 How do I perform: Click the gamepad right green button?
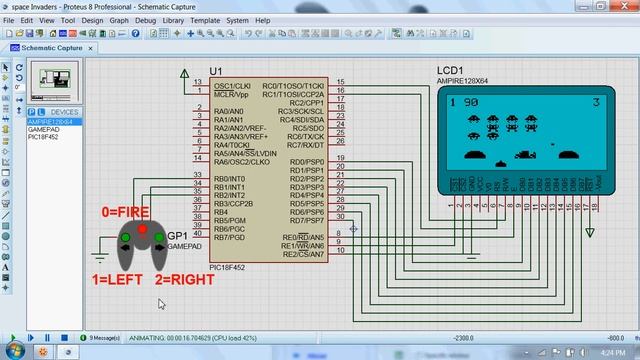(159, 237)
